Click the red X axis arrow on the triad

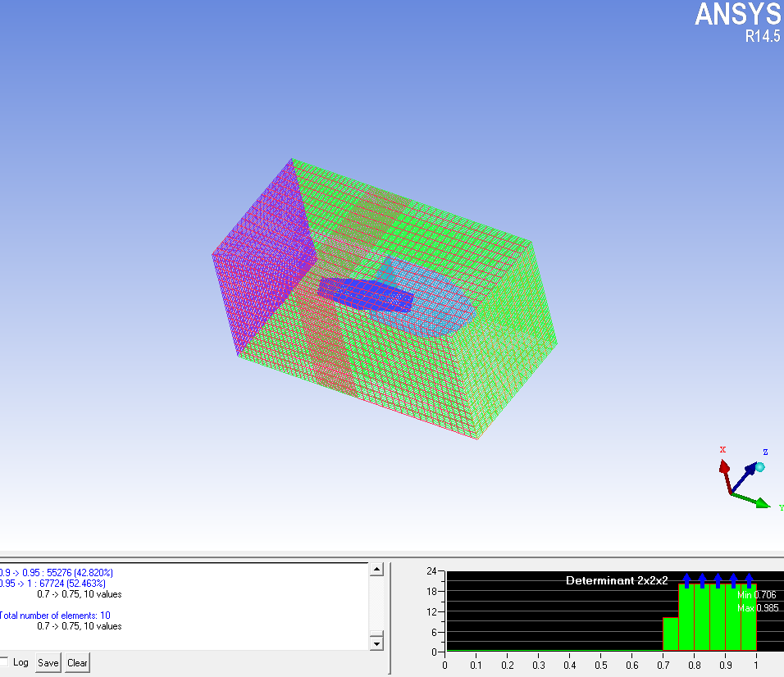coord(723,467)
